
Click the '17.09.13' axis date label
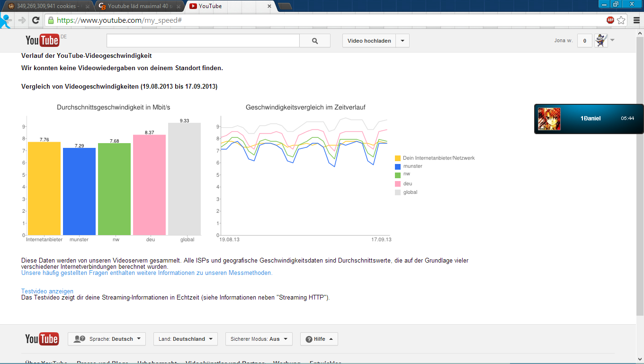pyautogui.click(x=381, y=240)
